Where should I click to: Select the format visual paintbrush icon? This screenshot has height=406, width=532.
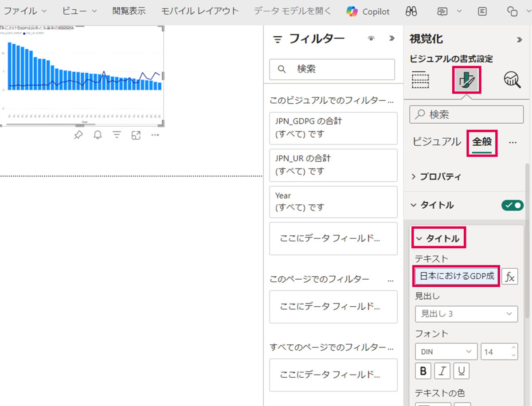pos(466,80)
